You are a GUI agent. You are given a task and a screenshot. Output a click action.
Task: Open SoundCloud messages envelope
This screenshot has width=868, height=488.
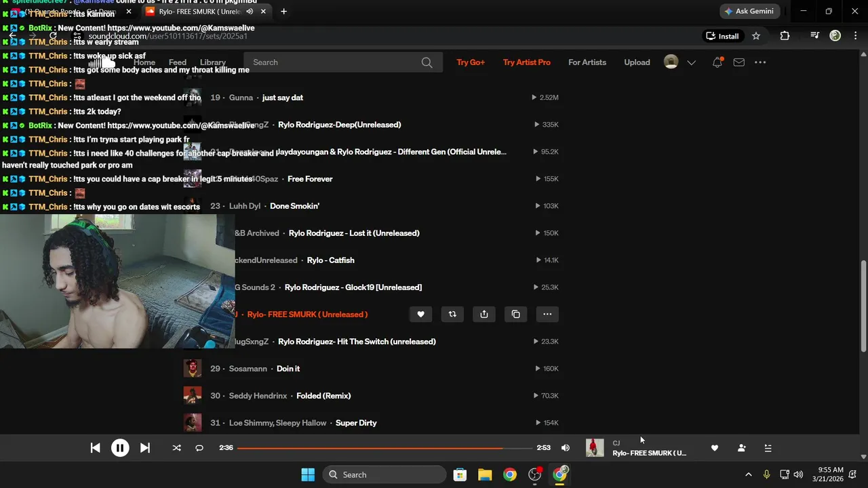pyautogui.click(x=739, y=62)
